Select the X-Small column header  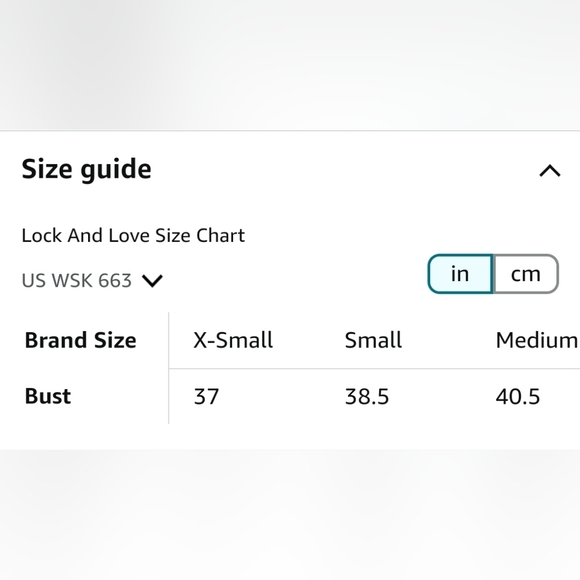pos(233,340)
